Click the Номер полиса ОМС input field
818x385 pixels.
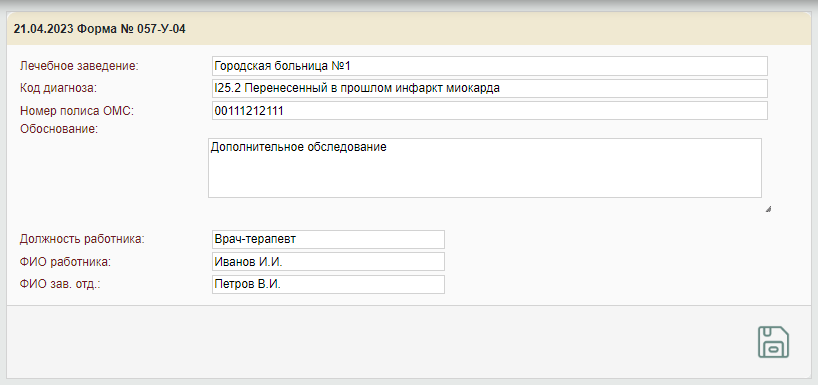click(x=490, y=111)
